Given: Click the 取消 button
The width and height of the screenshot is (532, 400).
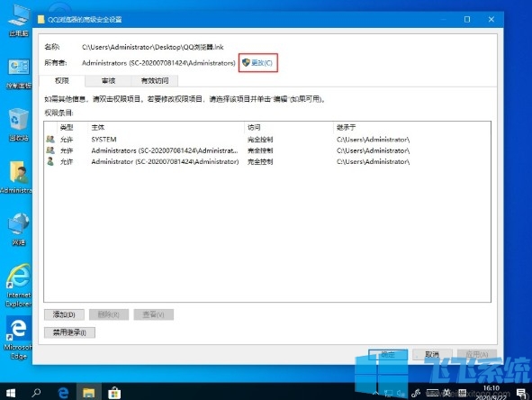Looking at the screenshot, I should tap(432, 354).
